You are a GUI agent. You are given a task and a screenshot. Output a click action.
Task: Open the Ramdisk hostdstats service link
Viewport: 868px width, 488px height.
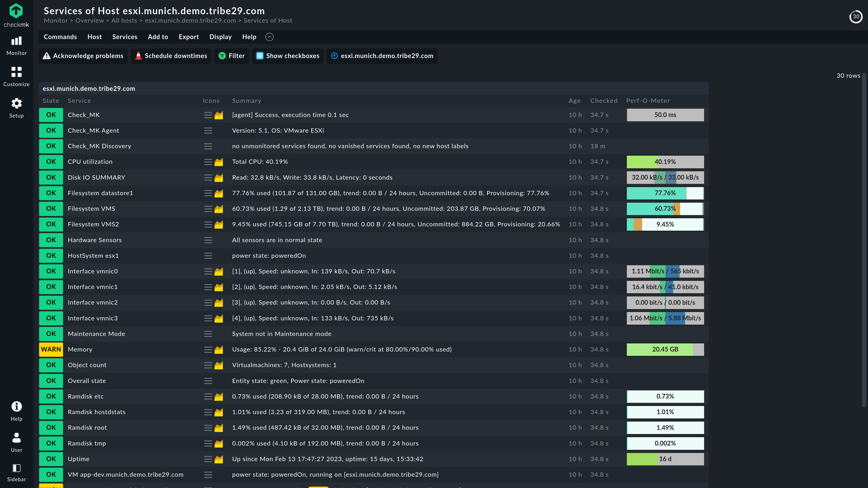[96, 412]
